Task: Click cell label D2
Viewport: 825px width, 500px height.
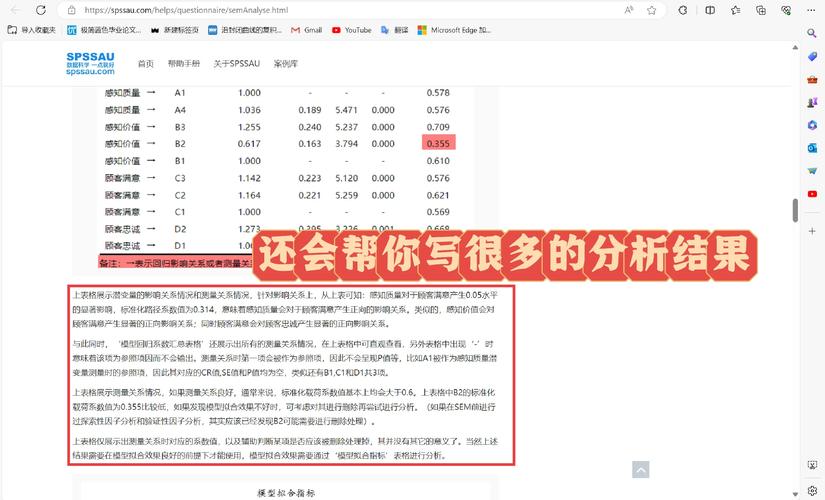Action: coord(180,229)
